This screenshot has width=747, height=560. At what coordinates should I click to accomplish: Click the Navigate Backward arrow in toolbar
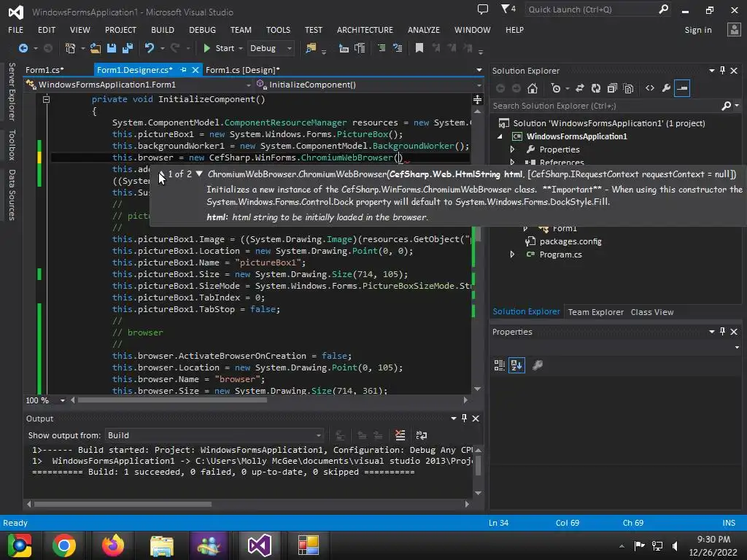(23, 48)
